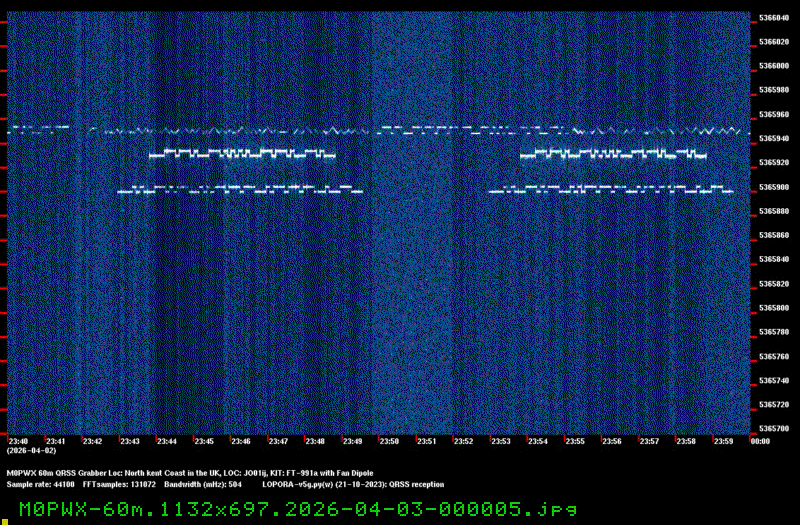This screenshot has width=800, height=525.
Task: Select the 5365780 frequency label
Action: tap(774, 332)
